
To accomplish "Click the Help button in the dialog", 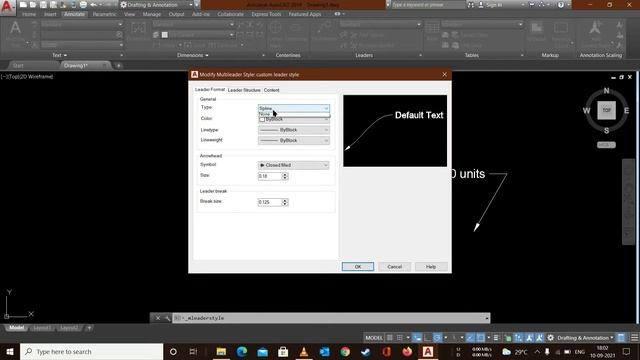I will pos(431,267).
